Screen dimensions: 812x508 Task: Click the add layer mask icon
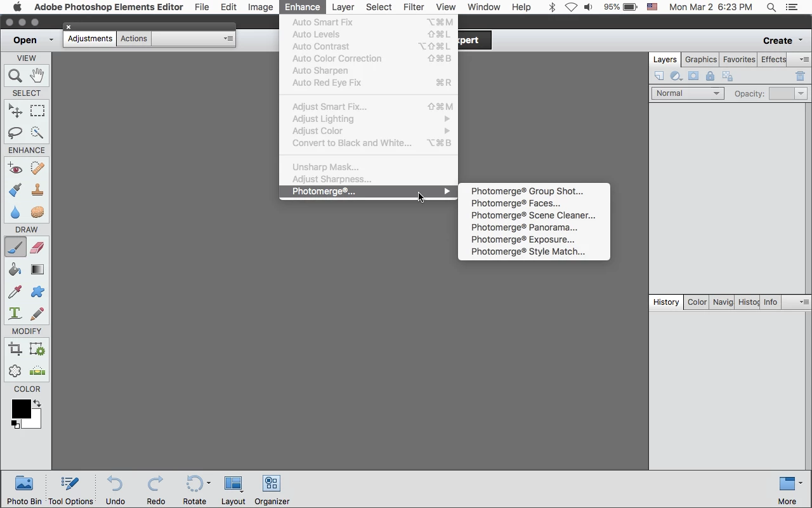[x=693, y=76]
